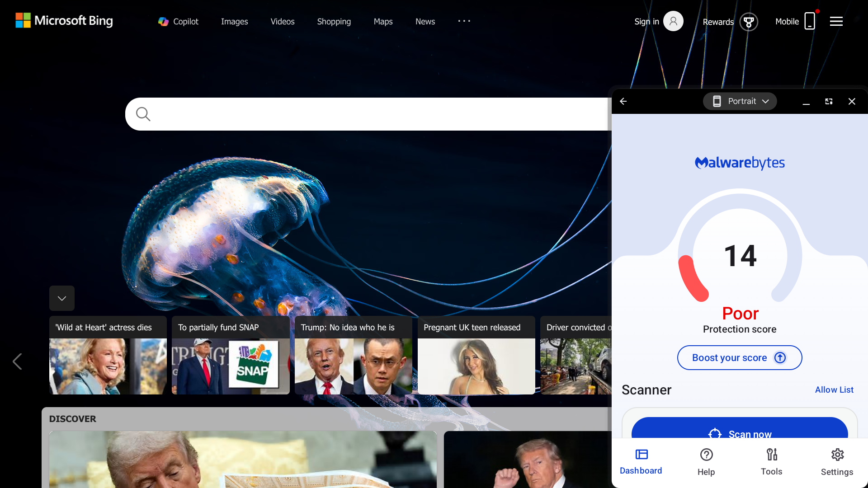This screenshot has width=868, height=488.
Task: Open the Portrait orientation dropdown
Action: point(740,101)
